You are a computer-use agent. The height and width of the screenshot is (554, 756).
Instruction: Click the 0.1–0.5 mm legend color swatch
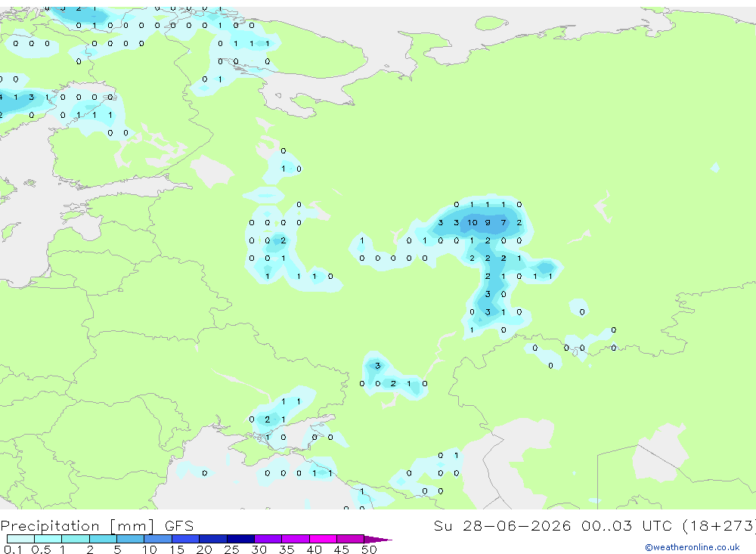(20, 539)
